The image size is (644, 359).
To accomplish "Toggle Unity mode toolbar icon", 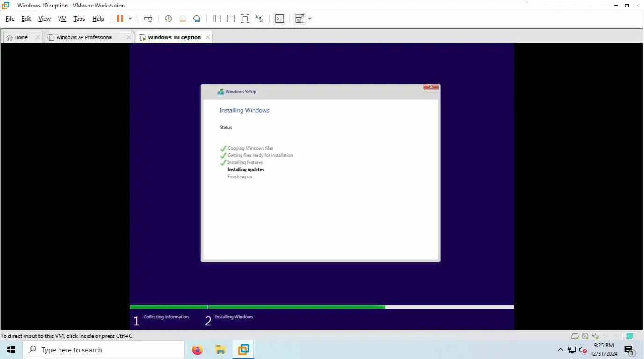I will click(259, 19).
